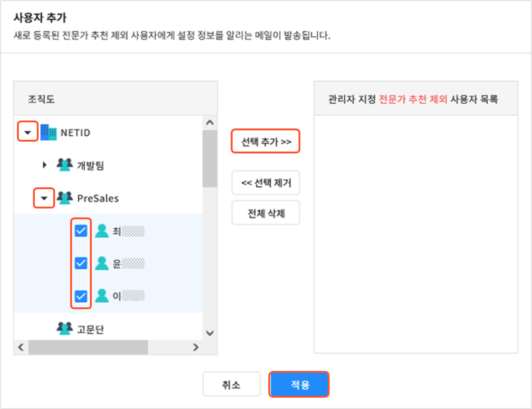Select the 고문단 tree item
532x409 pixels.
[90, 329]
